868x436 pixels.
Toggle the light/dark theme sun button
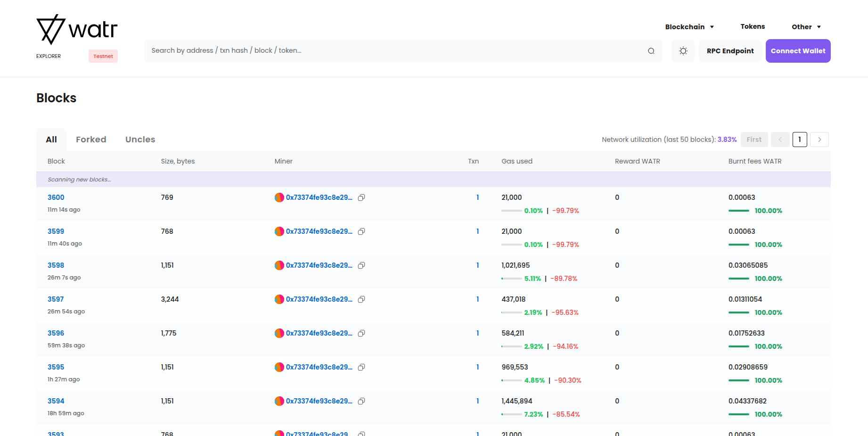[x=683, y=51]
